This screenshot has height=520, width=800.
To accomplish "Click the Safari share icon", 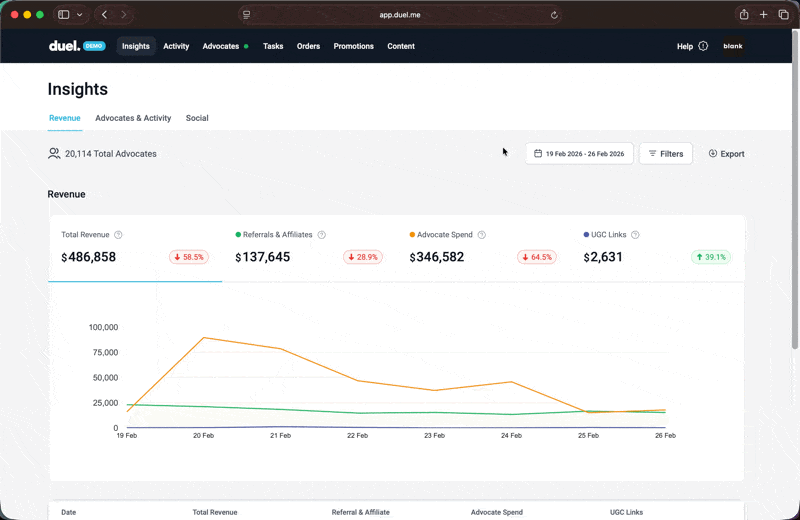I will pyautogui.click(x=743, y=15).
